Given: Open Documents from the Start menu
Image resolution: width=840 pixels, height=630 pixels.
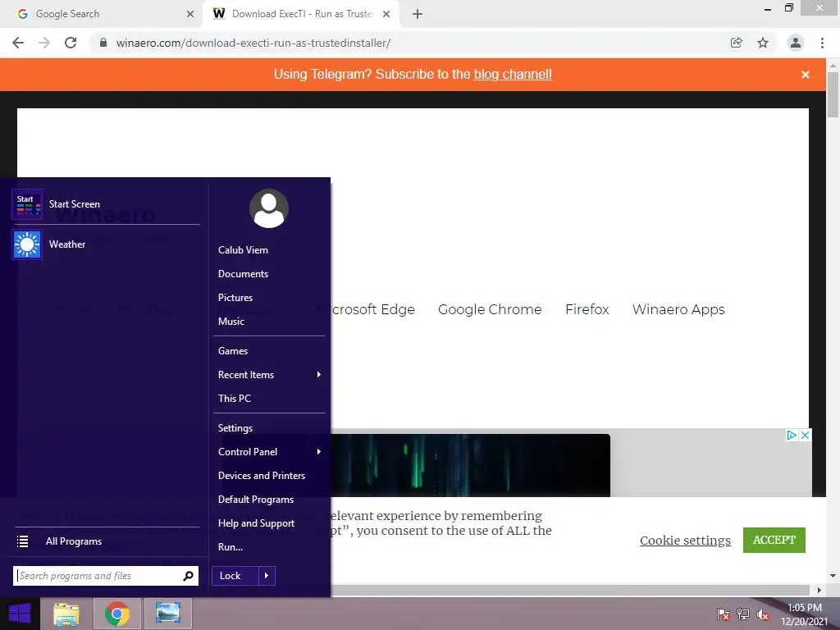Looking at the screenshot, I should (243, 274).
